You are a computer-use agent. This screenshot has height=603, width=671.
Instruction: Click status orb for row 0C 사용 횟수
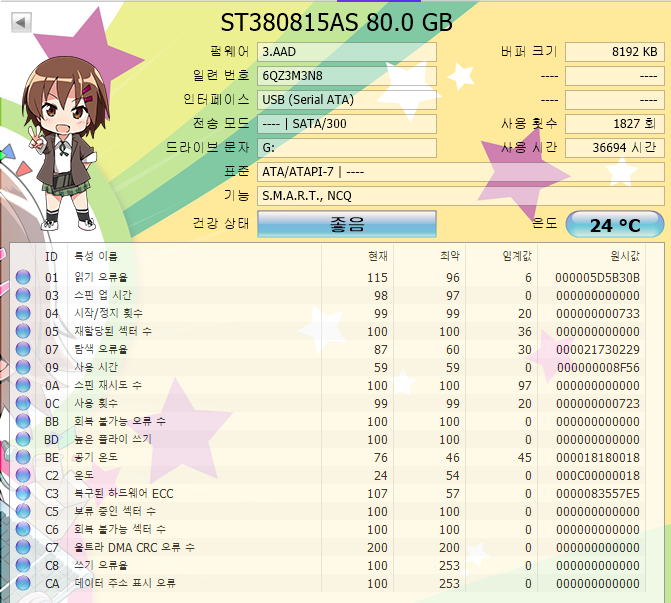point(23,403)
